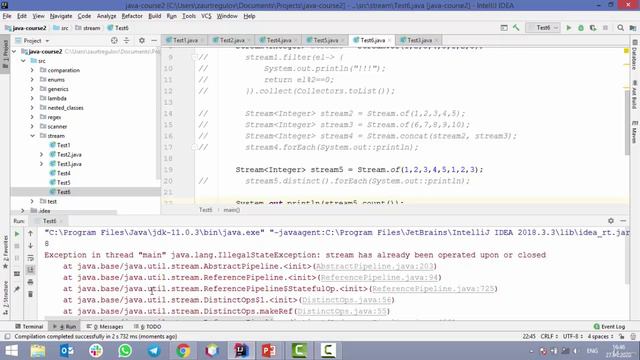Hide the Project tool window
This screenshot has width=640, height=360.
(x=154, y=40)
